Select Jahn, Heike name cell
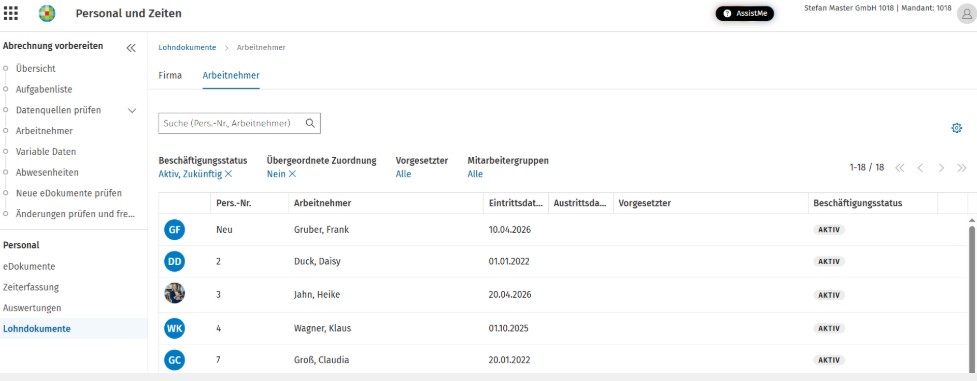This screenshot has width=977, height=381. click(x=317, y=294)
